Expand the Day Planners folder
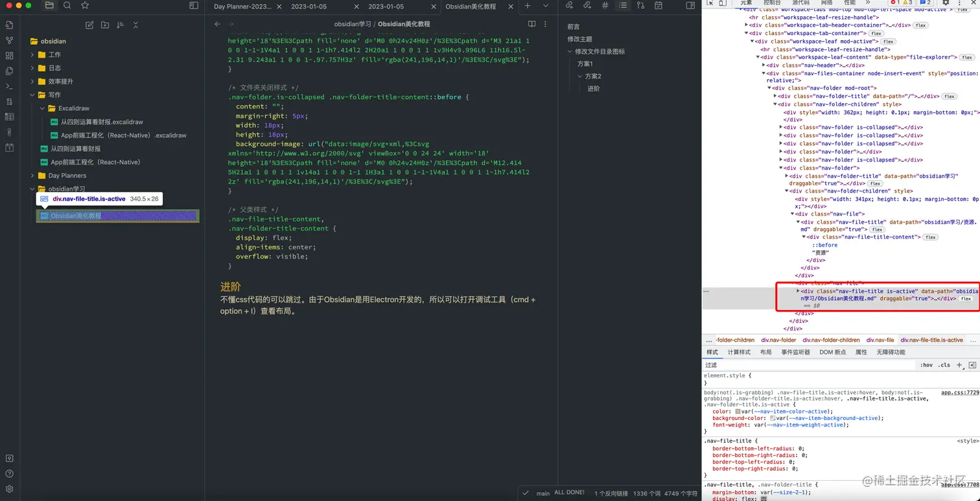The image size is (980, 501). [x=32, y=176]
